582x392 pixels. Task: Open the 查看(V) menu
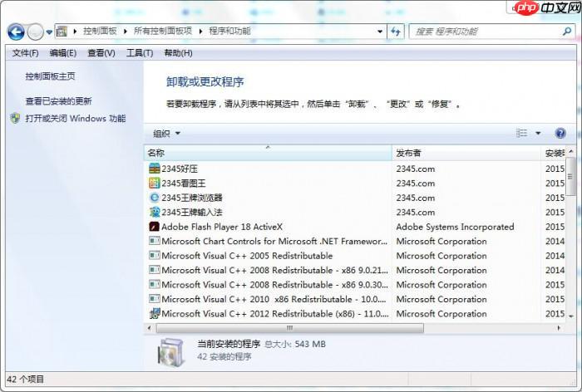[x=101, y=53]
